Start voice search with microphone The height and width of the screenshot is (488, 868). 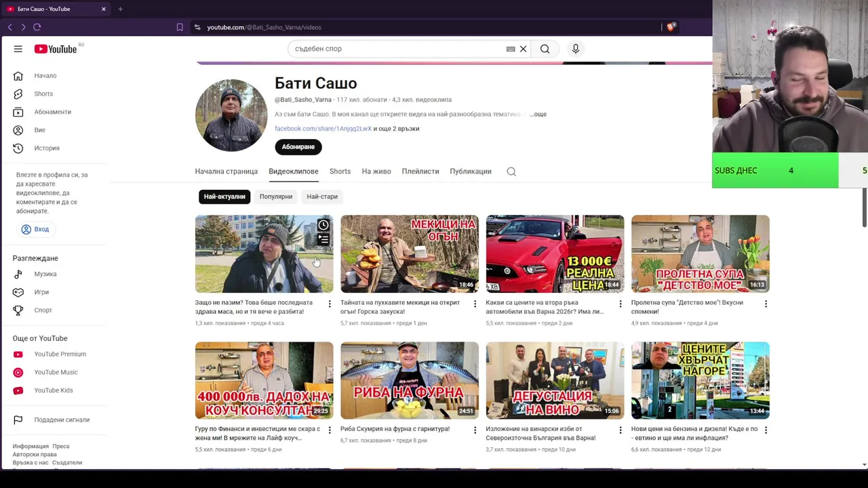[576, 49]
